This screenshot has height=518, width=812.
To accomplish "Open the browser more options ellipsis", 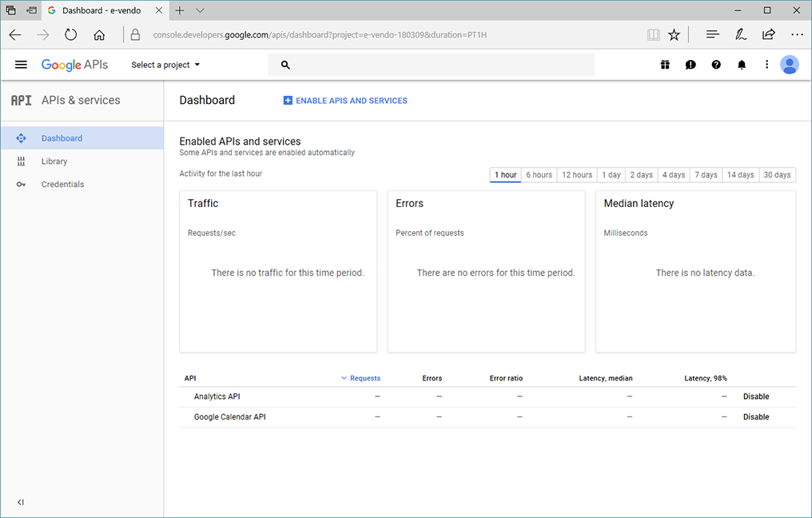I will point(797,34).
